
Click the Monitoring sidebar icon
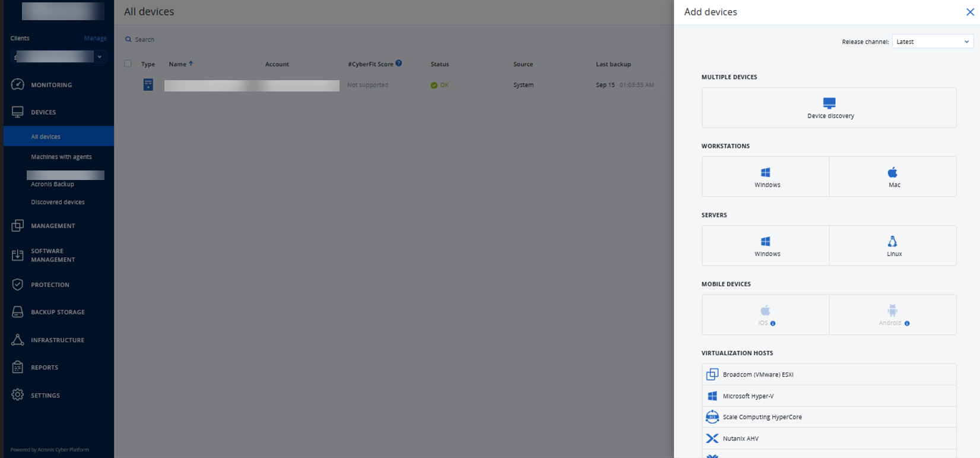[18, 84]
